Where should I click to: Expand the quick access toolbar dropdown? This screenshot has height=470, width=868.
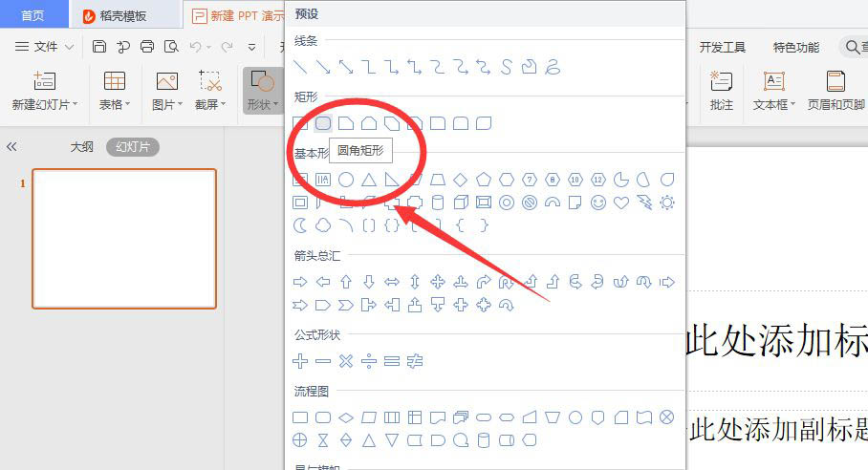point(251,47)
